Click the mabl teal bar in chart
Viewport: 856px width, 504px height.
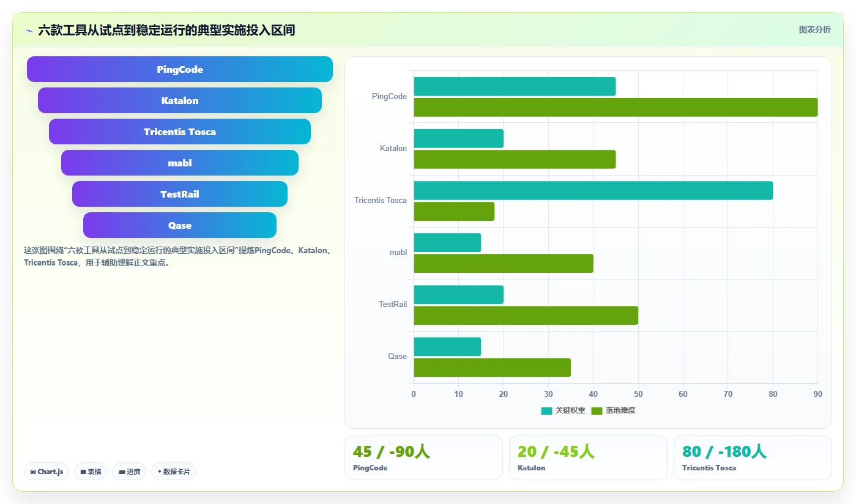pos(447,242)
